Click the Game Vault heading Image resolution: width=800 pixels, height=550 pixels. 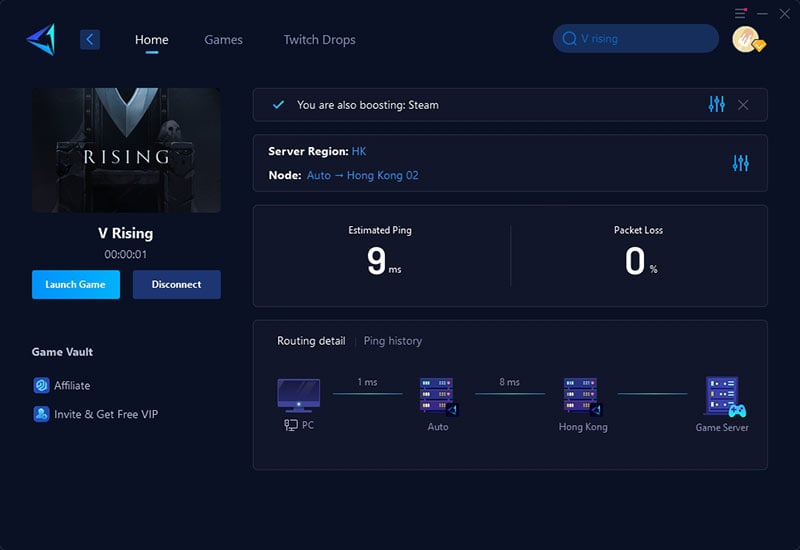pos(62,352)
